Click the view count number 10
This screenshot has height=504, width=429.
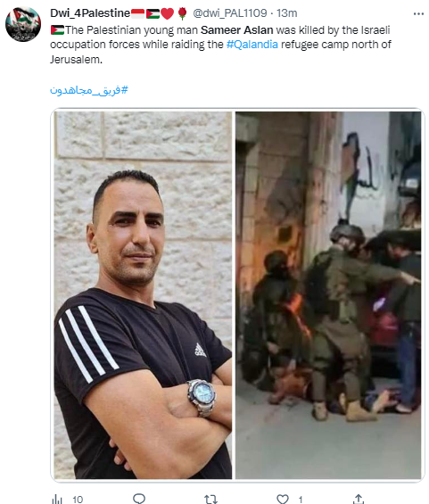pos(78,500)
